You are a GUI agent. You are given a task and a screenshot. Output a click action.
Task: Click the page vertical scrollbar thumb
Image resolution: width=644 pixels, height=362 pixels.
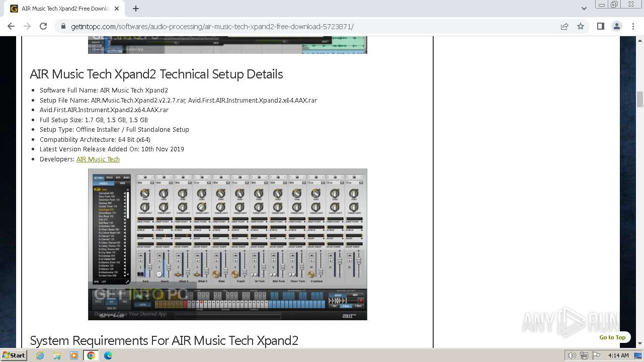click(x=640, y=100)
